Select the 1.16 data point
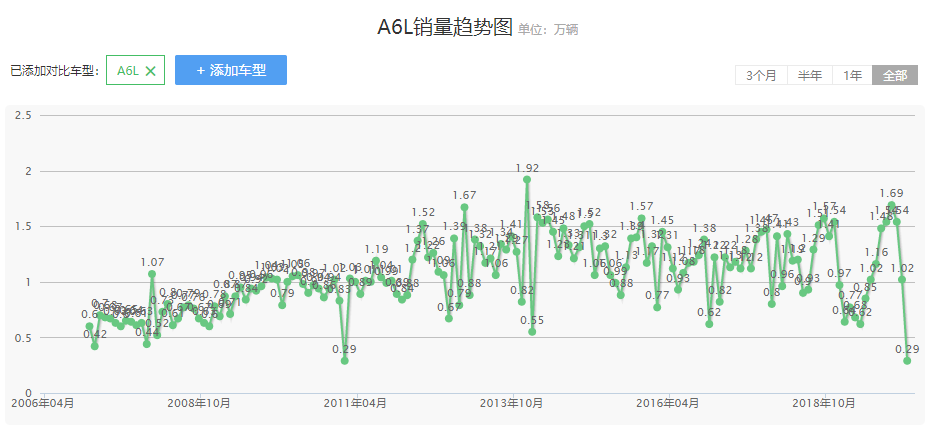 point(876,264)
